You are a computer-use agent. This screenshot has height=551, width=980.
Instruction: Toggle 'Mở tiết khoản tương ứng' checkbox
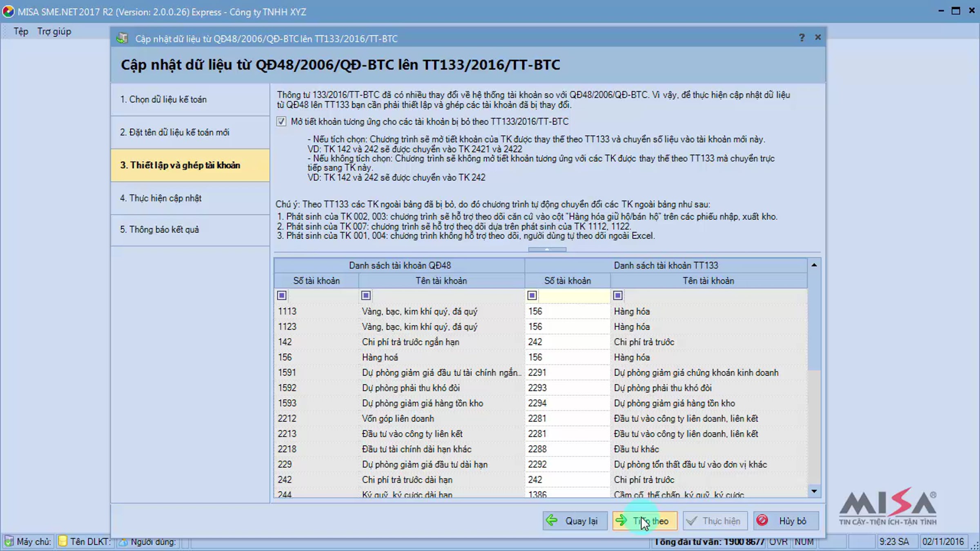pos(281,122)
